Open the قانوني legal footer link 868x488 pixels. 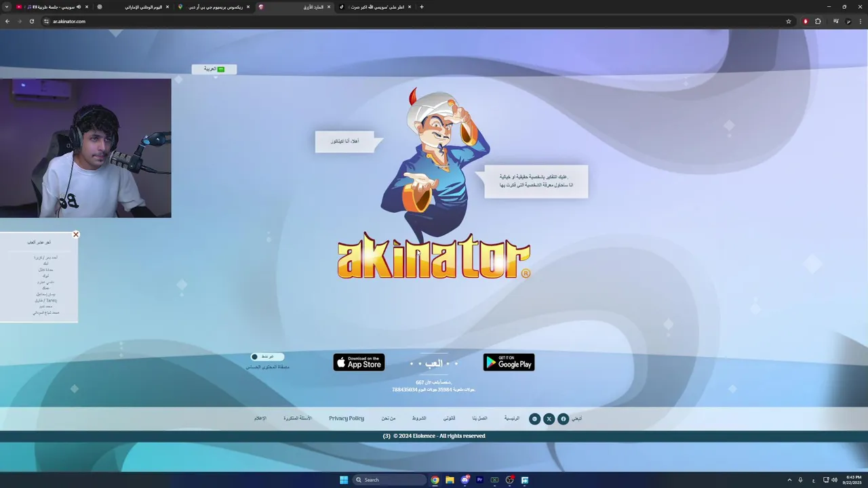pyautogui.click(x=449, y=419)
